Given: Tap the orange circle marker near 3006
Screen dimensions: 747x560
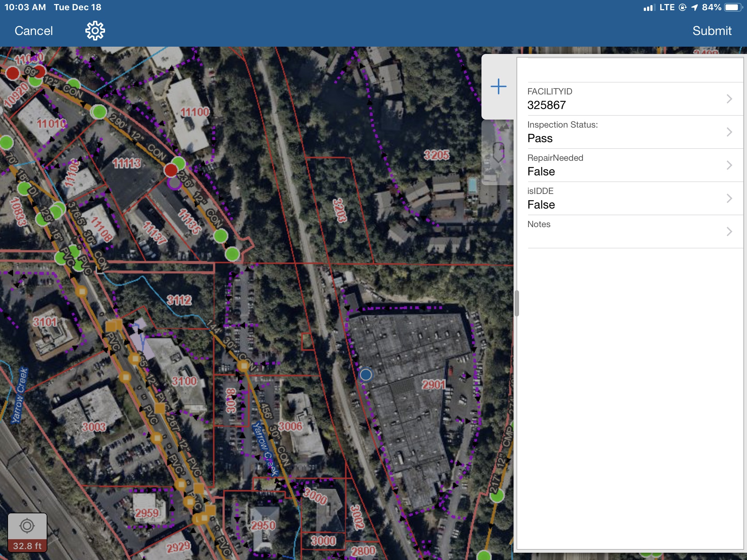Looking at the screenshot, I should (243, 365).
